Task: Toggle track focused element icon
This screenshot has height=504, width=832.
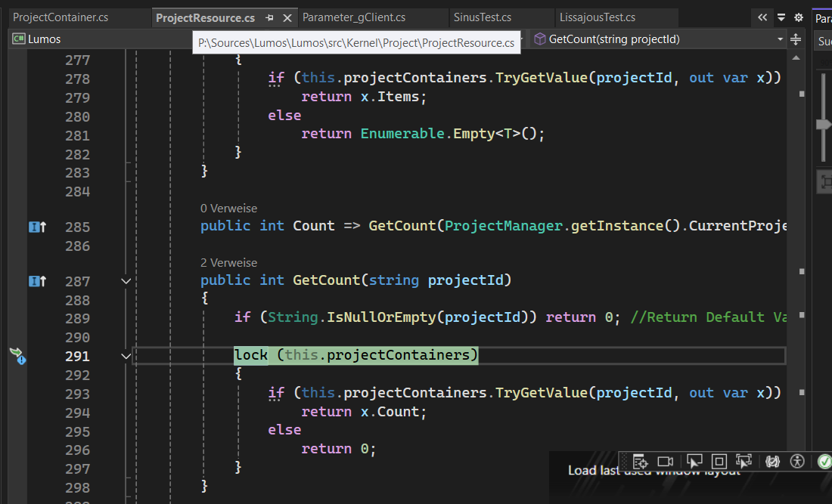Action: pos(744,462)
